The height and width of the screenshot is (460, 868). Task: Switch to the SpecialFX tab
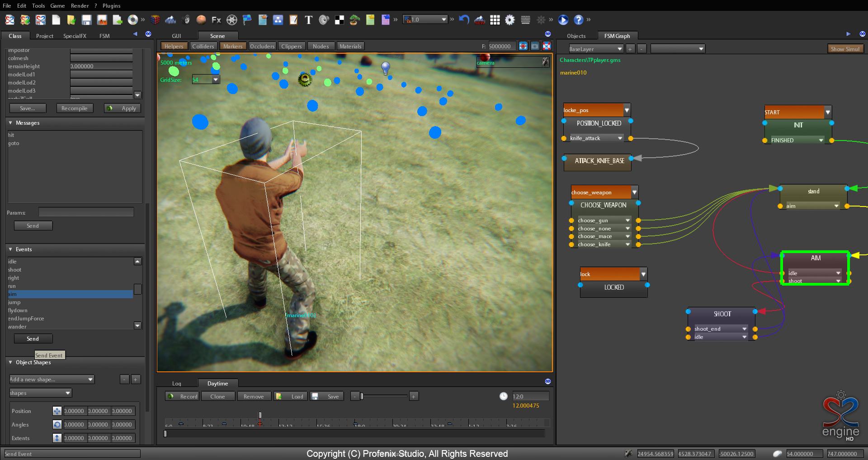[75, 36]
